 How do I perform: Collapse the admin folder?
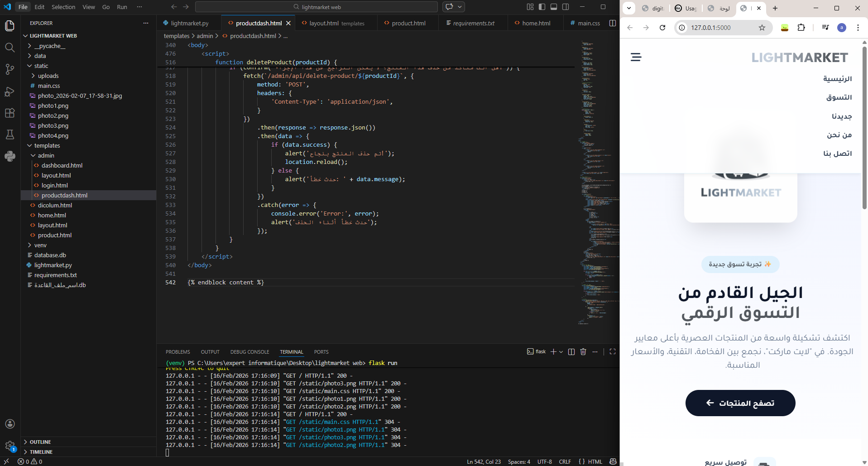click(x=46, y=155)
